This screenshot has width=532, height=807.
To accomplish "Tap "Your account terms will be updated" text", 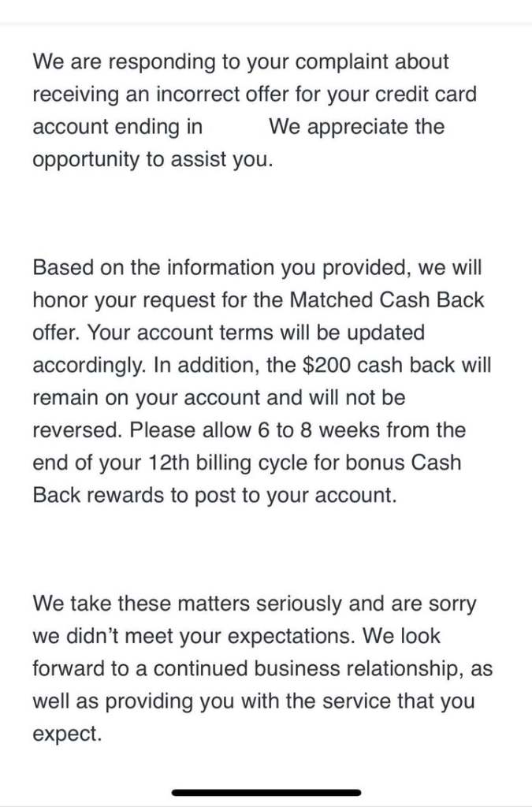I will 256,333.
